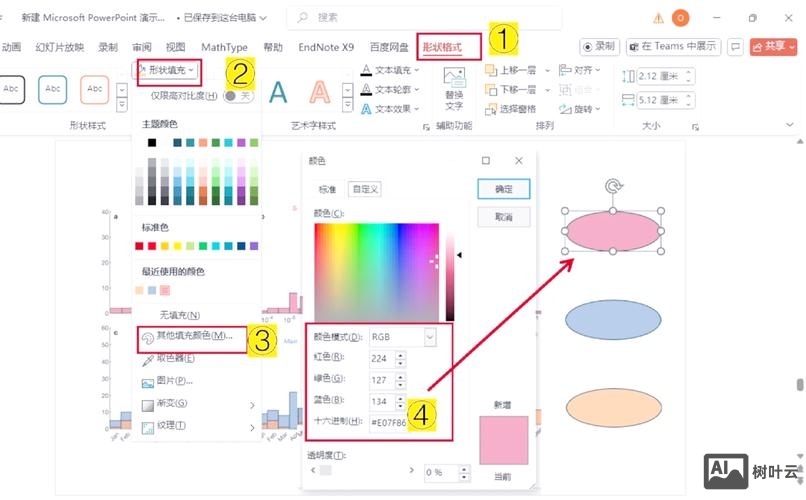Open the 旋转 rotate icon

565,109
